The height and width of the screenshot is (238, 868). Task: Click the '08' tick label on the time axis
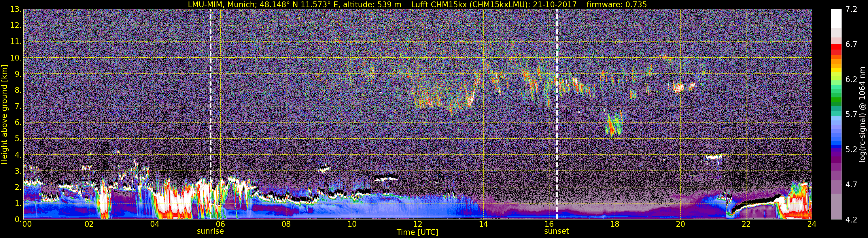pyautogui.click(x=286, y=224)
